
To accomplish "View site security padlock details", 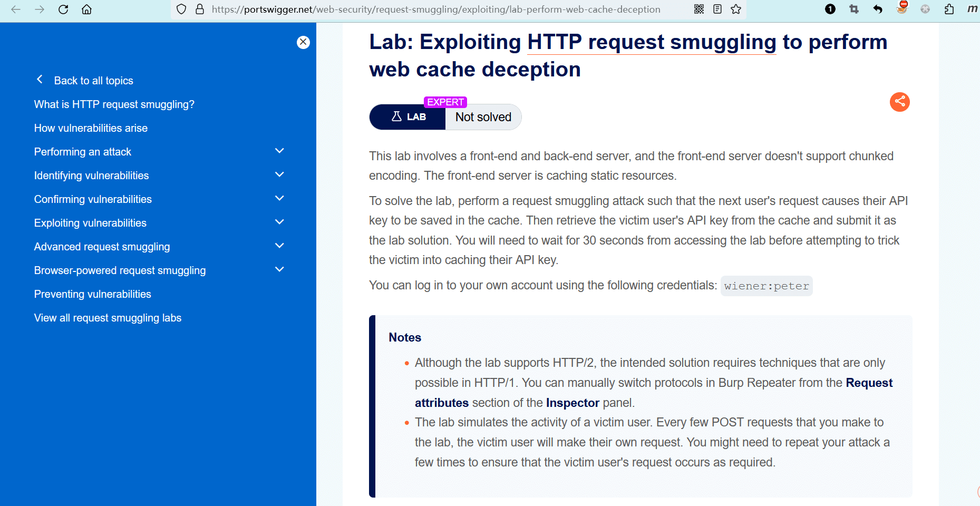I will tap(200, 9).
